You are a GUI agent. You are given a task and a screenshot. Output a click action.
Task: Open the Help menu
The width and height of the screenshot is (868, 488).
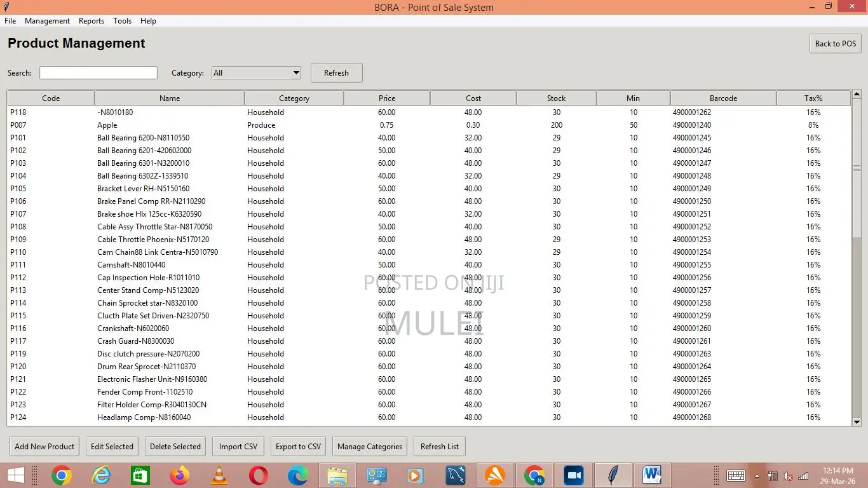148,21
